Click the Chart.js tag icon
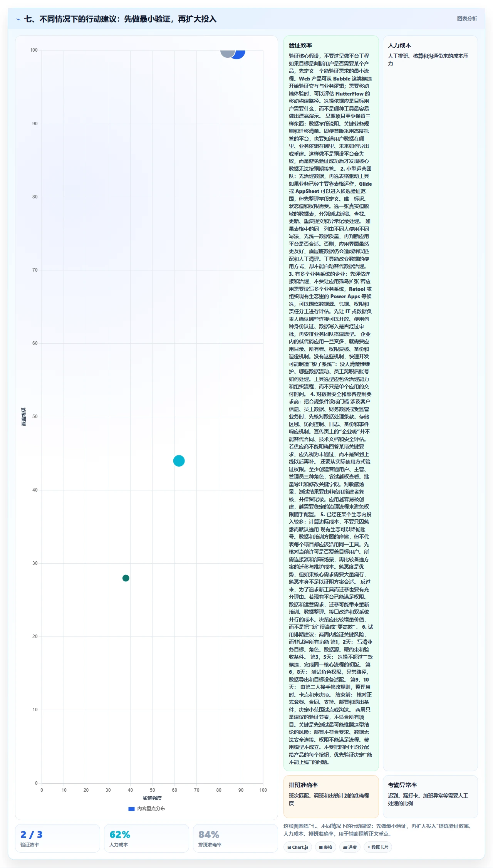Screen dimensions: 493x868 click(x=289, y=847)
